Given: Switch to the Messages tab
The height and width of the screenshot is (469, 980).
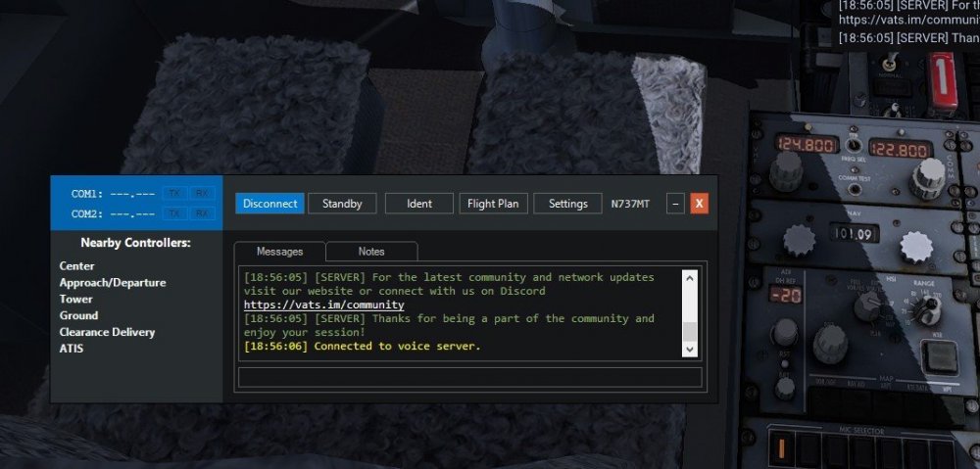Looking at the screenshot, I should point(279,252).
